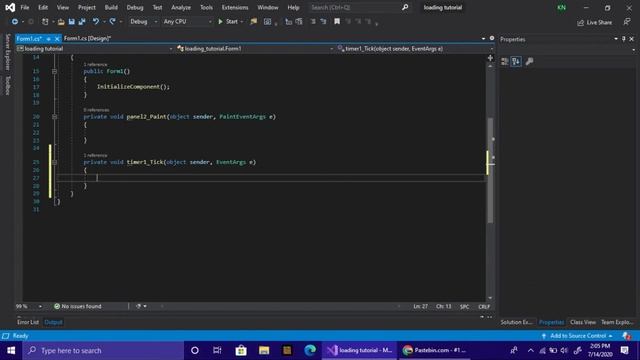Click the Save All icon

pyautogui.click(x=82, y=22)
